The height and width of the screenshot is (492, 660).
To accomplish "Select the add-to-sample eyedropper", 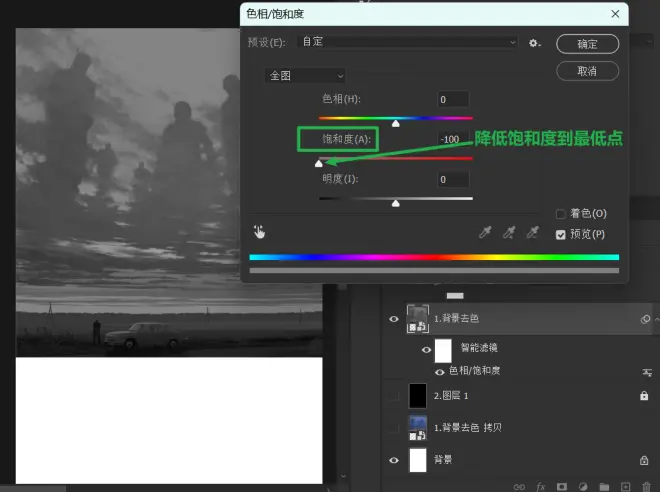I will coord(509,232).
